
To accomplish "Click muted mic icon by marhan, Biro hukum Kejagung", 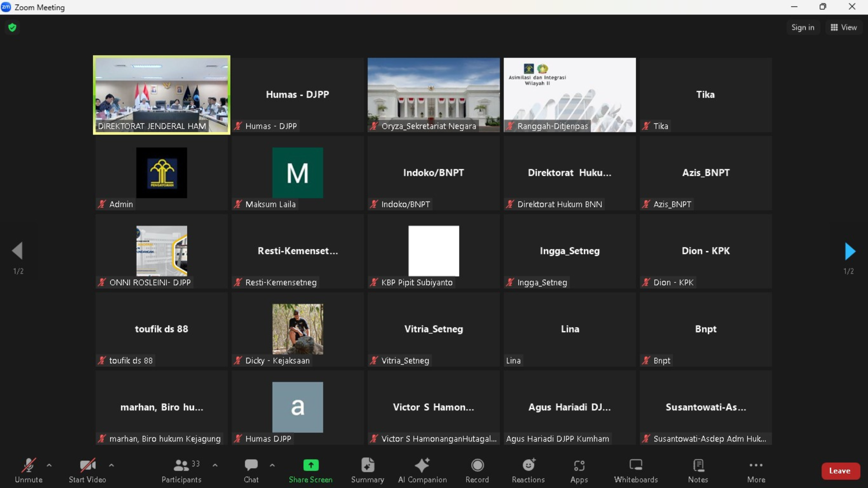I will (x=102, y=439).
